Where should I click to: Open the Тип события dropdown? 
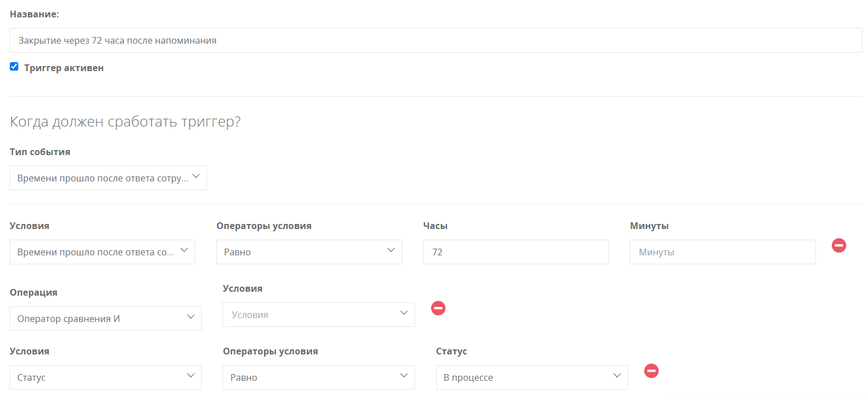pyautogui.click(x=108, y=178)
